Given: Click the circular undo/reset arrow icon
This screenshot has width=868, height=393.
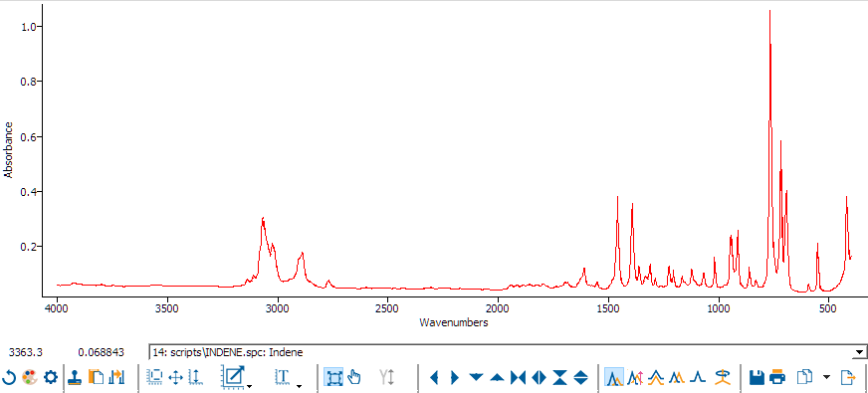Looking at the screenshot, I should (x=9, y=378).
